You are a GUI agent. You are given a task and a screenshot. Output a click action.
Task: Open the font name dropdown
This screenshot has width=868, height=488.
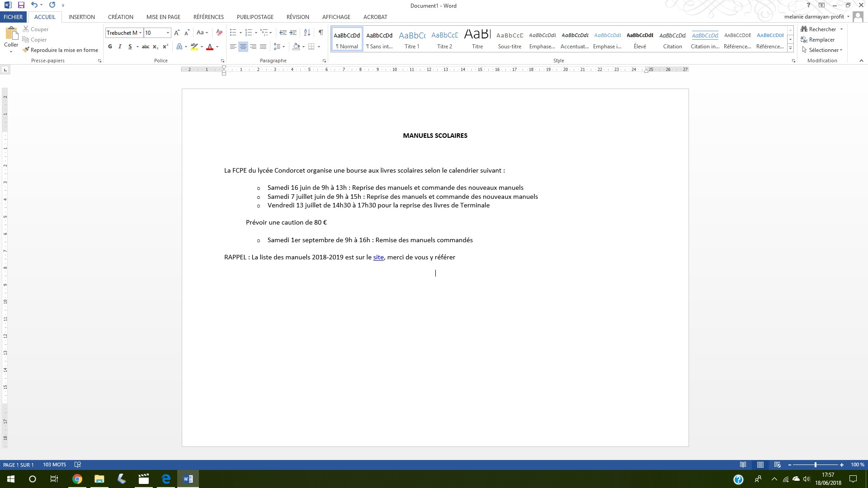click(x=140, y=33)
